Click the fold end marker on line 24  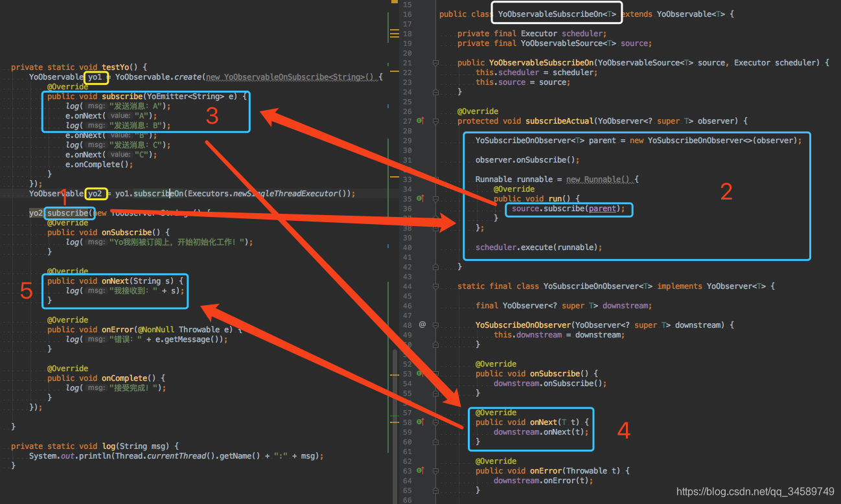tap(436, 92)
